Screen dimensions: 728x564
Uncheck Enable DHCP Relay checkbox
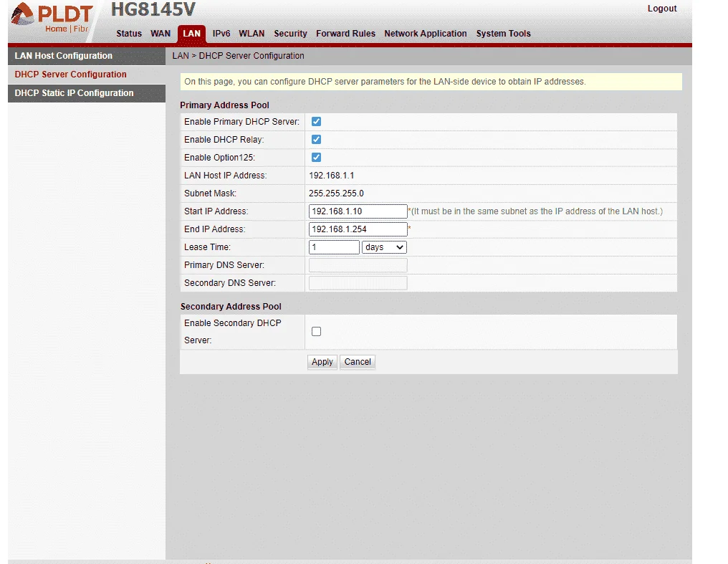(x=316, y=139)
